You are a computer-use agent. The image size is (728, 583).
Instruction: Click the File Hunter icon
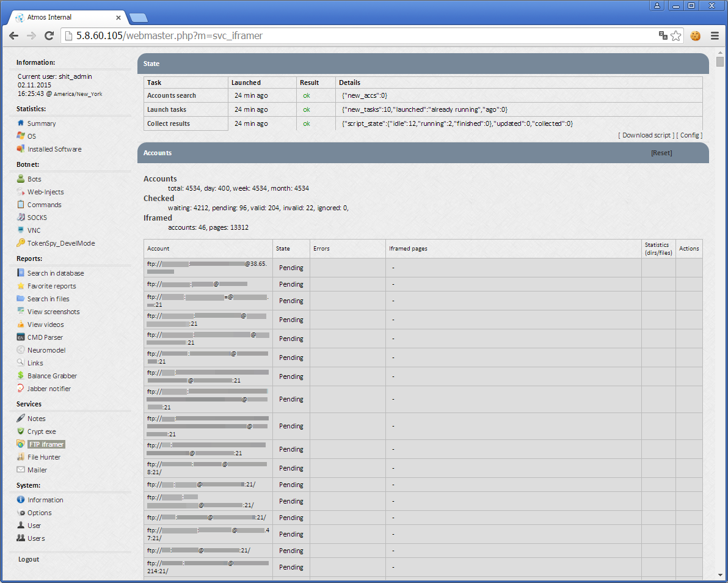[20, 457]
